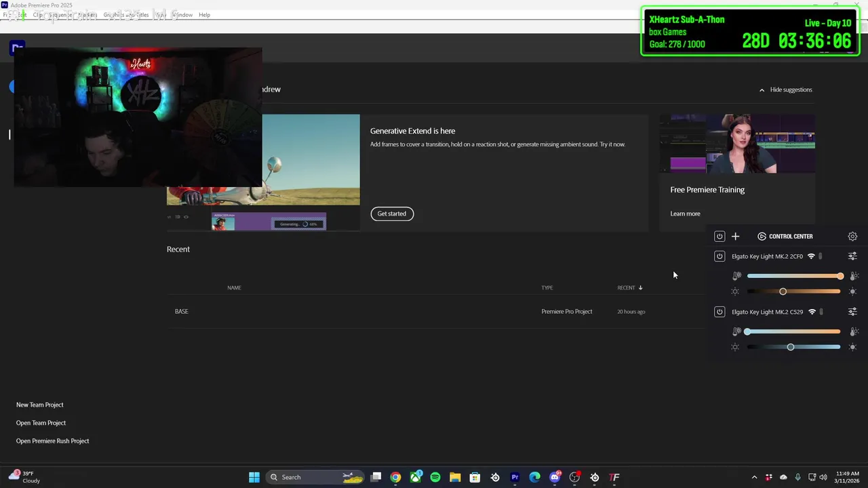Click Get started for Generative Extend

(x=392, y=213)
